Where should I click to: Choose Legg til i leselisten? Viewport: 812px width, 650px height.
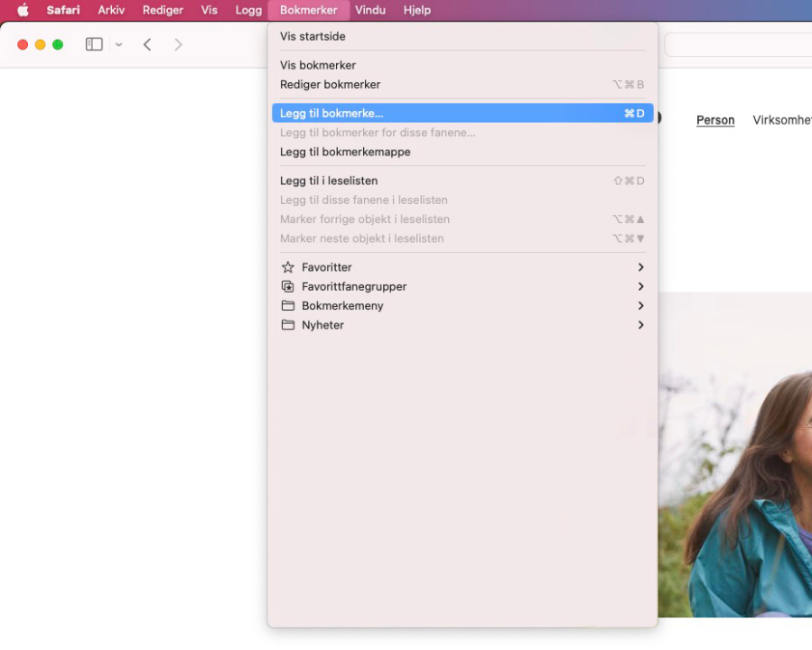pos(462,181)
